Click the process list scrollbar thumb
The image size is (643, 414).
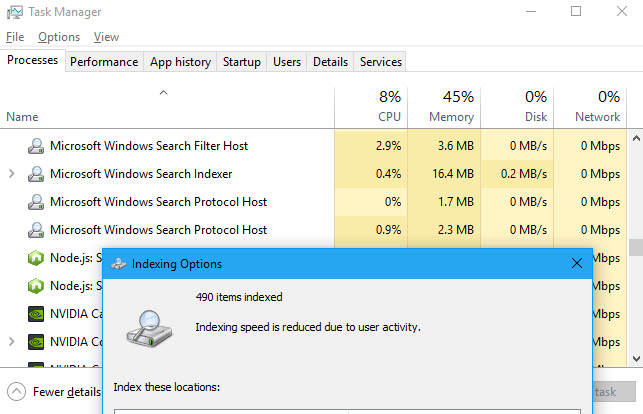[x=636, y=247]
